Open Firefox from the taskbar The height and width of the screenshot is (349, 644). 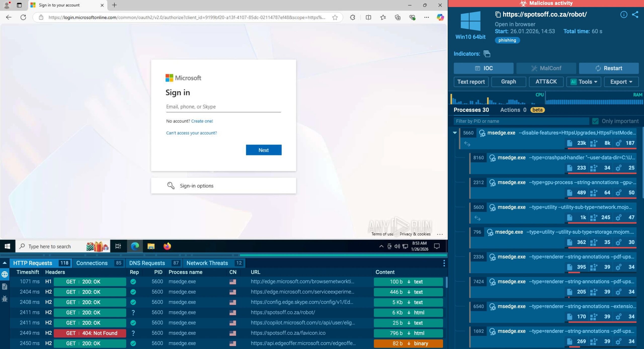[168, 246]
